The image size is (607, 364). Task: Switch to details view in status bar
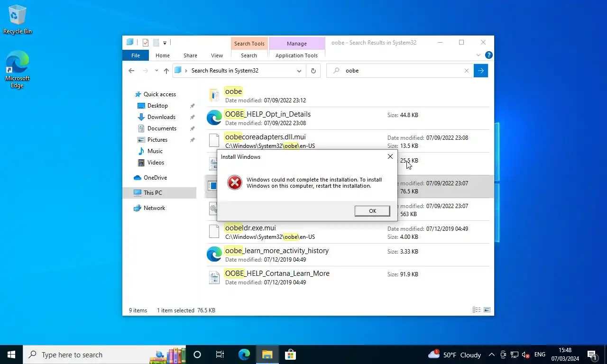477,310
